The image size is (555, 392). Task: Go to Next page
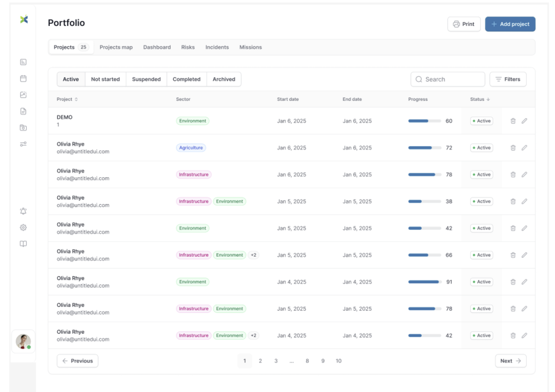click(510, 361)
